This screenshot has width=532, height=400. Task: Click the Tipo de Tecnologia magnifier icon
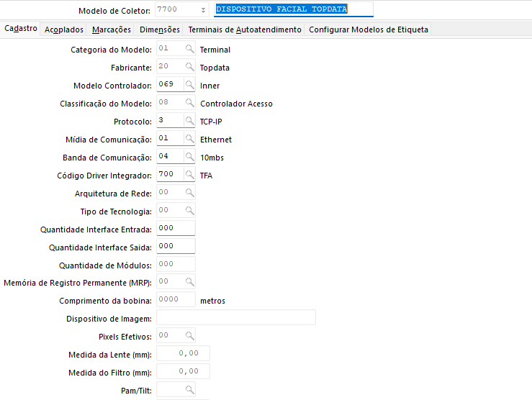tap(189, 211)
